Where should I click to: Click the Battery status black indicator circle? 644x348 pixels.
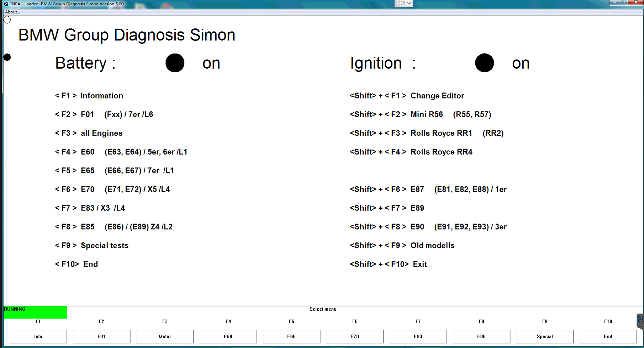pyautogui.click(x=175, y=63)
